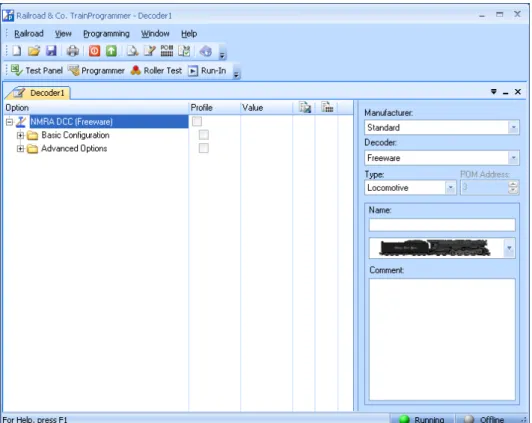Screen dimensions: 532x423
Task: Expand the Basic Configuration folder
Action: (x=20, y=135)
